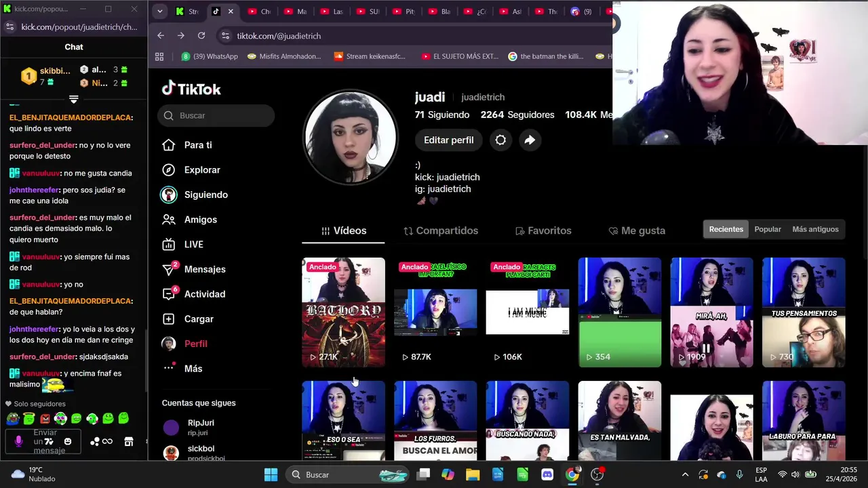Collapse Kick chat leaderboard chevron
The width and height of the screenshot is (868, 488).
pos(74,99)
